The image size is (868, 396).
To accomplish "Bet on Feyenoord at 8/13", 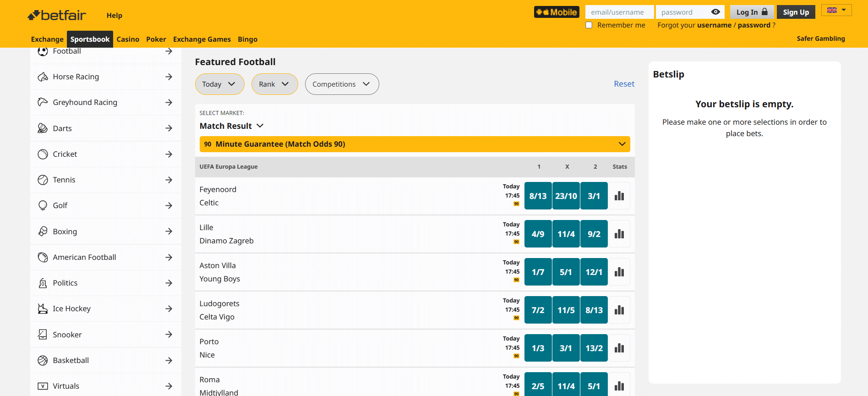I will point(538,196).
